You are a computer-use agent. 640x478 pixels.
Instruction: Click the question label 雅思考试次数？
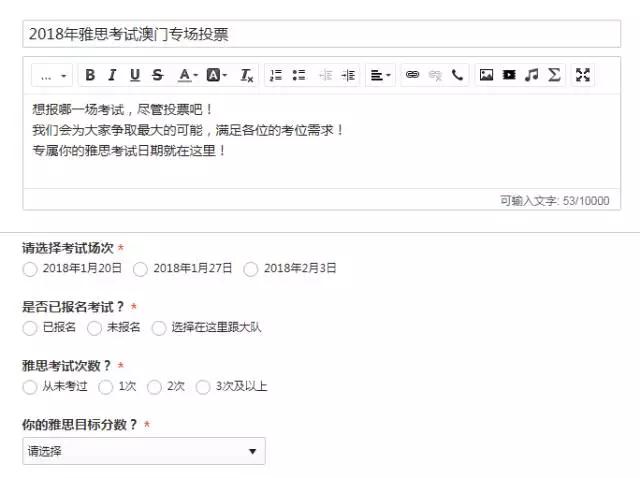pos(67,365)
